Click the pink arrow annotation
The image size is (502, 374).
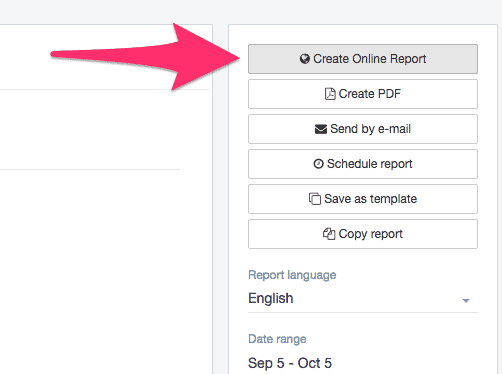tap(145, 57)
